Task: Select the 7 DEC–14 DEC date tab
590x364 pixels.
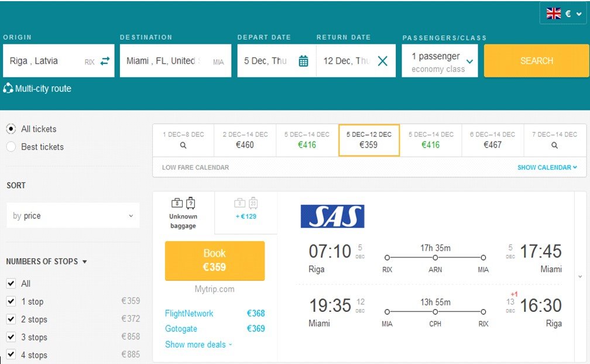Action: point(555,140)
